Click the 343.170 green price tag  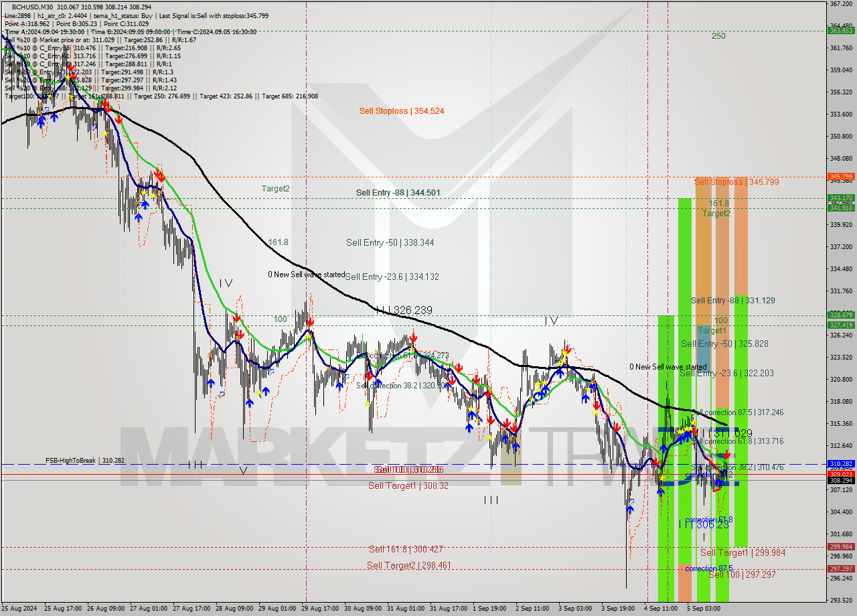(x=841, y=198)
